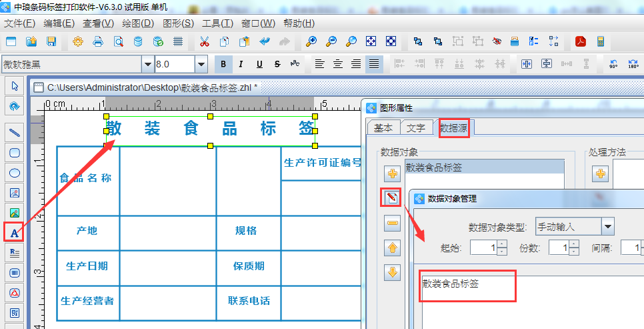Image resolution: width=644 pixels, height=329 pixels.
Task: Export to PDF icon
Action: coord(581,41)
